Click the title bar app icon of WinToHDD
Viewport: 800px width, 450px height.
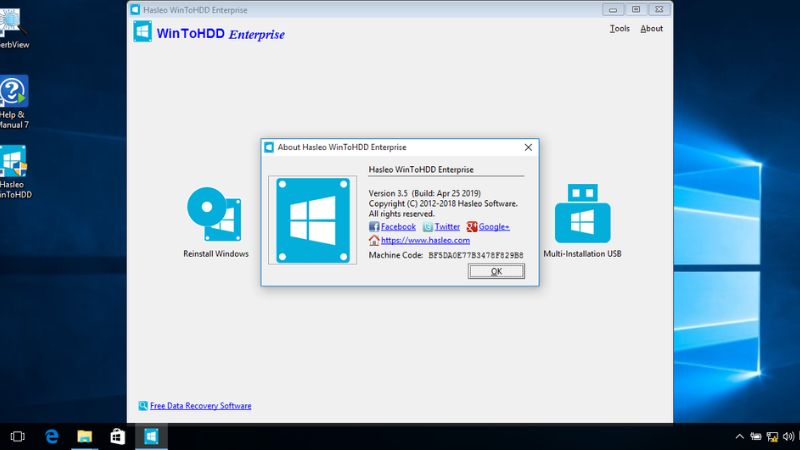point(135,10)
